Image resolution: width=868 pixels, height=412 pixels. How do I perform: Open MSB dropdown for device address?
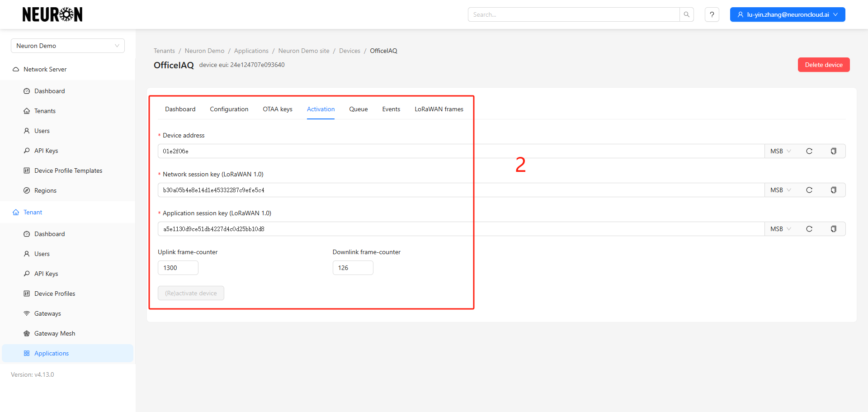tap(781, 151)
